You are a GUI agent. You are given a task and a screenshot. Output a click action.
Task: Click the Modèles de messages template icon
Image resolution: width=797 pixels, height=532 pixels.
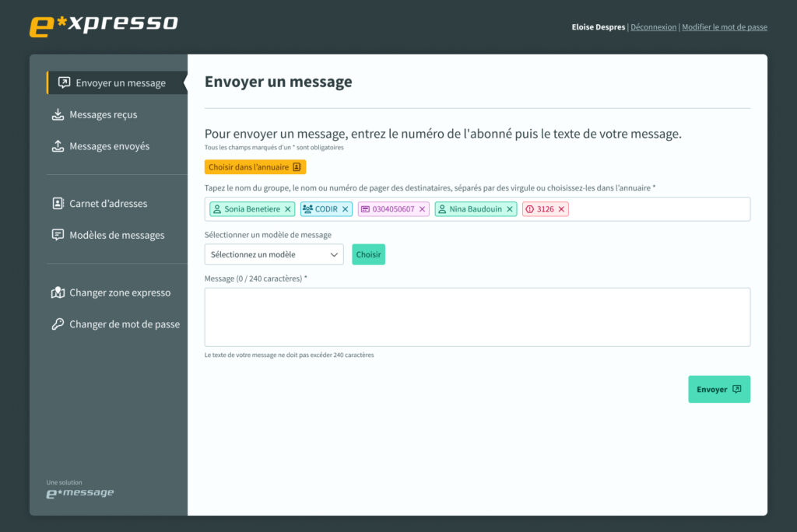pos(58,234)
